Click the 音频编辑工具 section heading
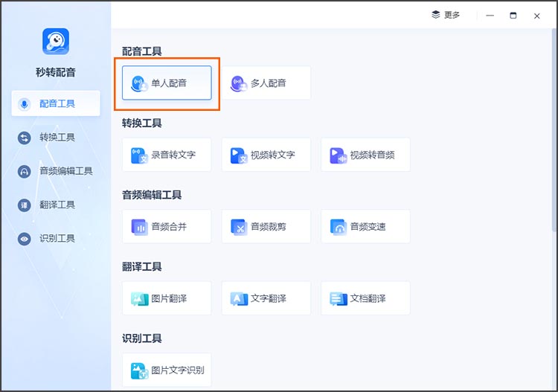 [x=152, y=195]
